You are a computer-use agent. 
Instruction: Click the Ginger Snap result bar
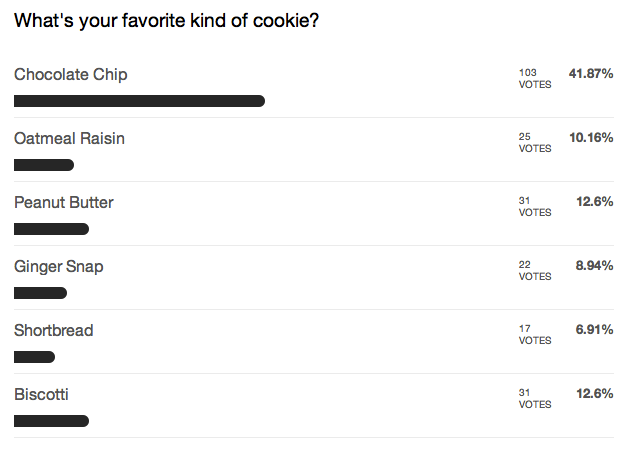40,293
